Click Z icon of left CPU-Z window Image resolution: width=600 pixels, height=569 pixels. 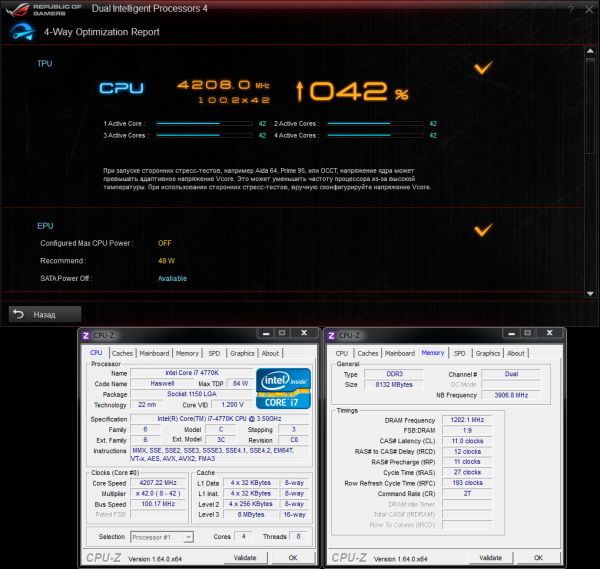point(86,336)
